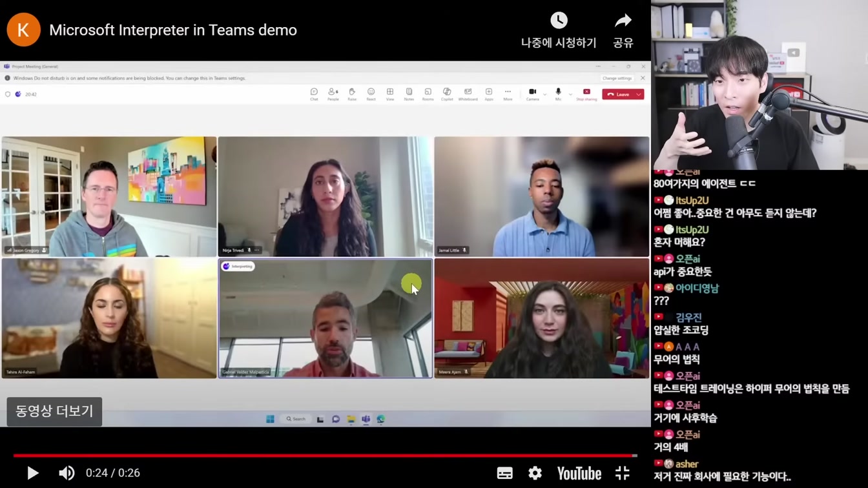Click chat message 혼자 머해요?
The width and height of the screenshot is (868, 488).
(x=679, y=242)
